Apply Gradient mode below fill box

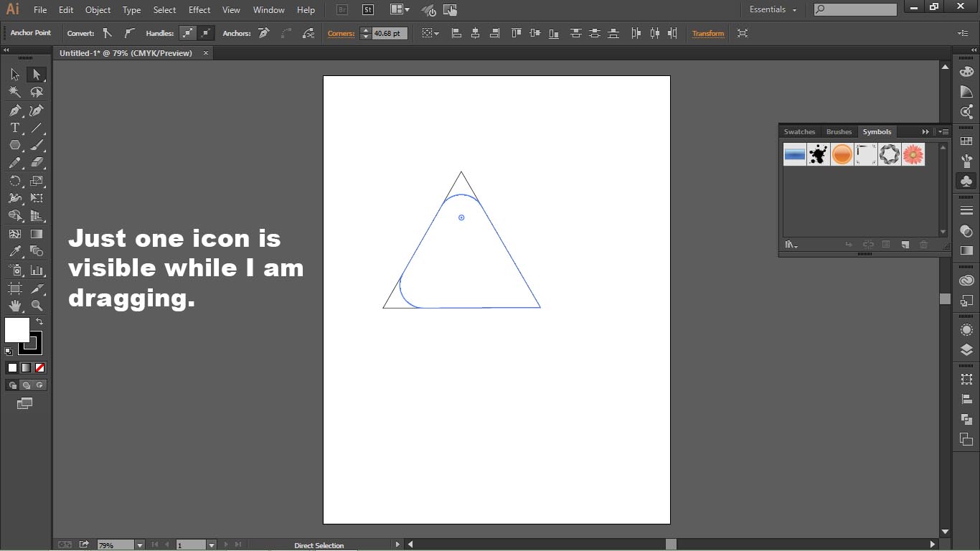coord(26,368)
